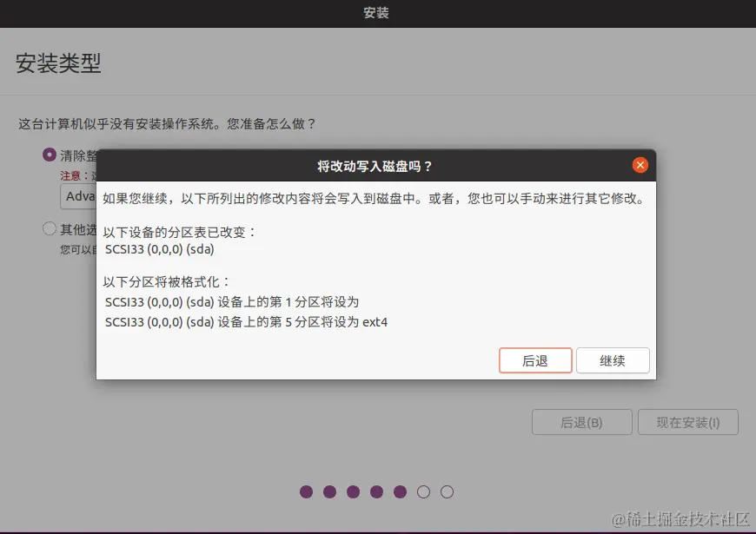The height and width of the screenshot is (534, 756).
Task: Click 继续 to write changes to disk
Action: [613, 360]
